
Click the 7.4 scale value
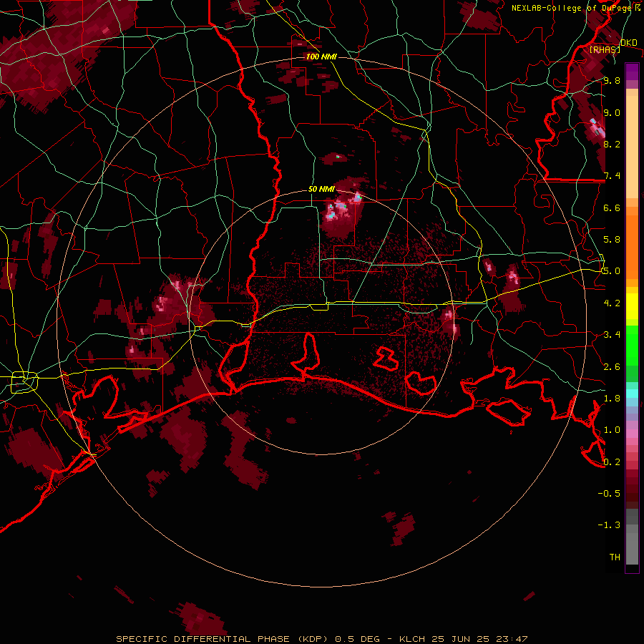[612, 176]
